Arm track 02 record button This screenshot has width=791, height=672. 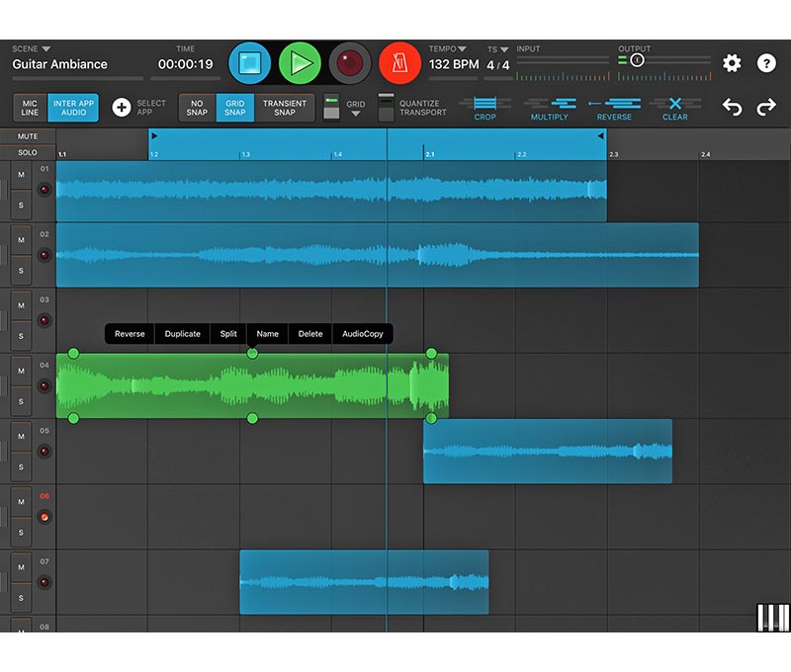click(44, 255)
